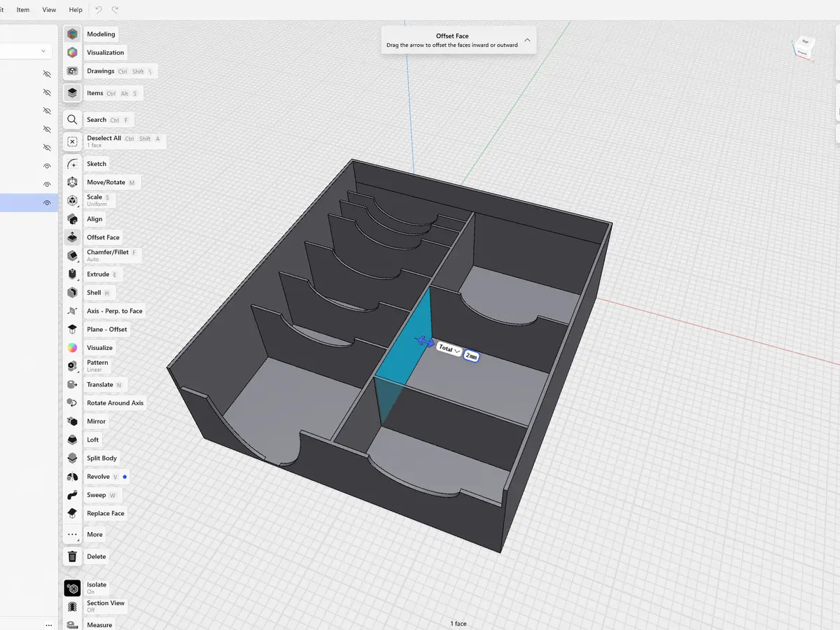The width and height of the screenshot is (840, 630).
Task: Click the Measure tape icon
Action: pos(72,624)
